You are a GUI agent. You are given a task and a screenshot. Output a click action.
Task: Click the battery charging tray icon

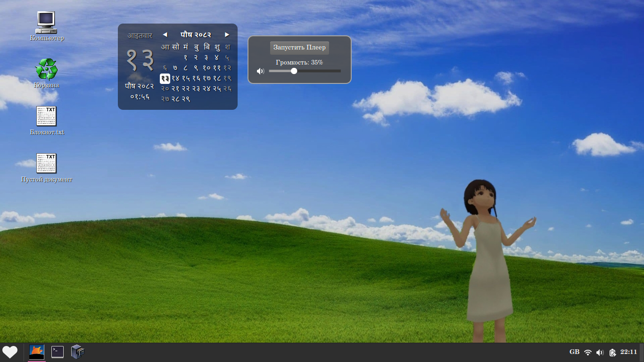(612, 353)
